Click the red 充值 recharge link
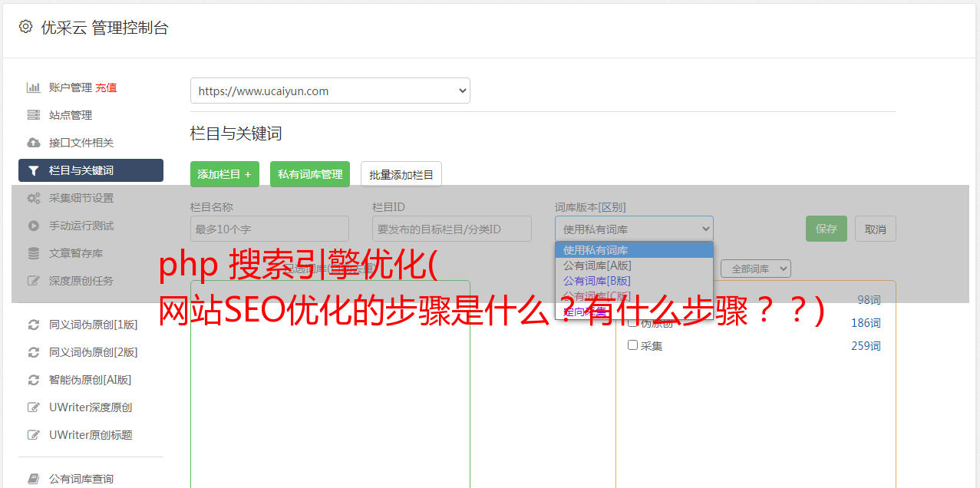The image size is (980, 488). click(x=106, y=87)
